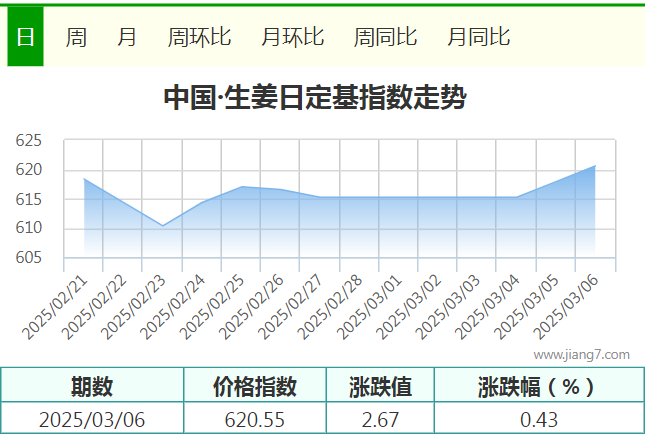Select the 620.55 price index cell

[255, 419]
